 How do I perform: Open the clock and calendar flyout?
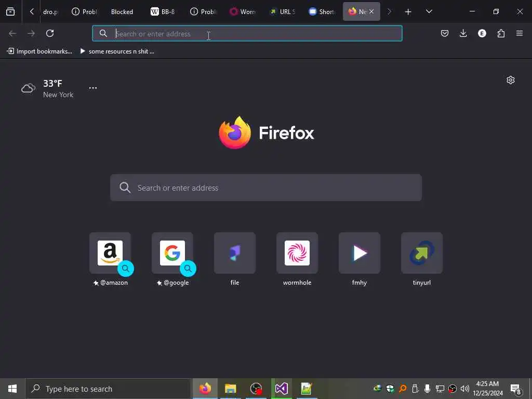click(488, 389)
